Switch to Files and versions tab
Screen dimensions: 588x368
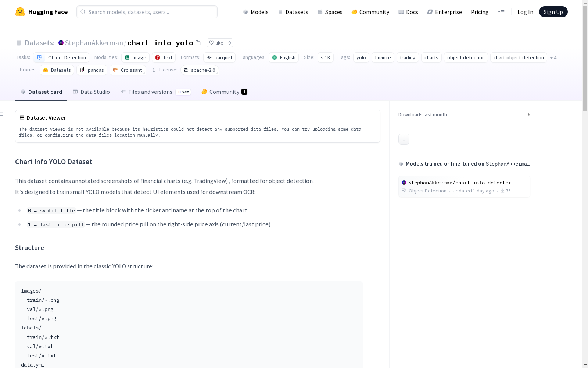point(155,92)
